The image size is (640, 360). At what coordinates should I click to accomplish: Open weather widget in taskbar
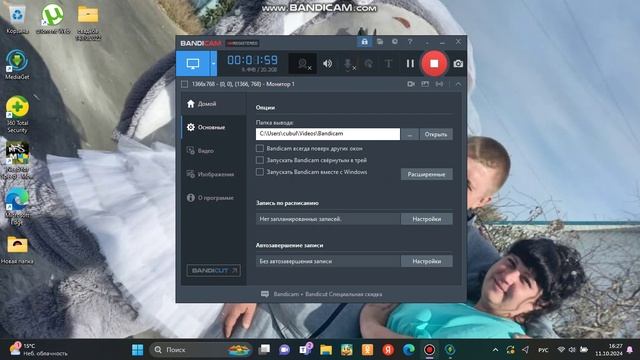[x=39, y=350]
